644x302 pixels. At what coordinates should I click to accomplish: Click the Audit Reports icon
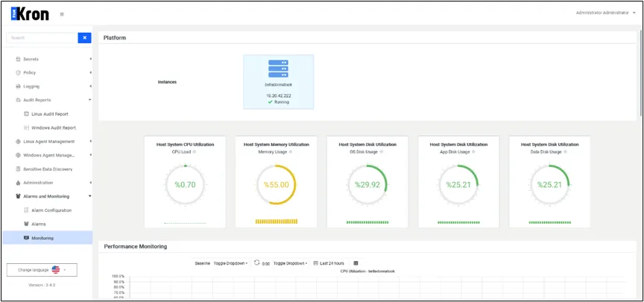[x=18, y=100]
